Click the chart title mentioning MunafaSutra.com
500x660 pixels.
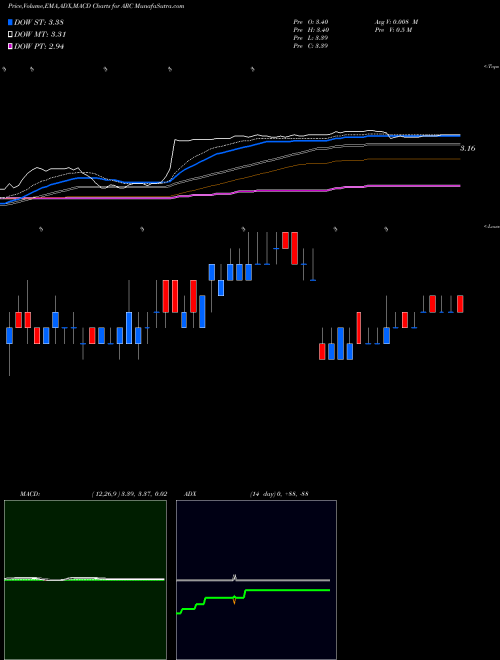(x=96, y=6)
